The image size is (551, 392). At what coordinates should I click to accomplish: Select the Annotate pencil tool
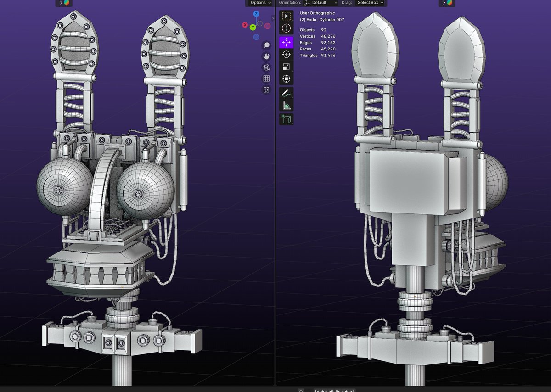tap(287, 93)
